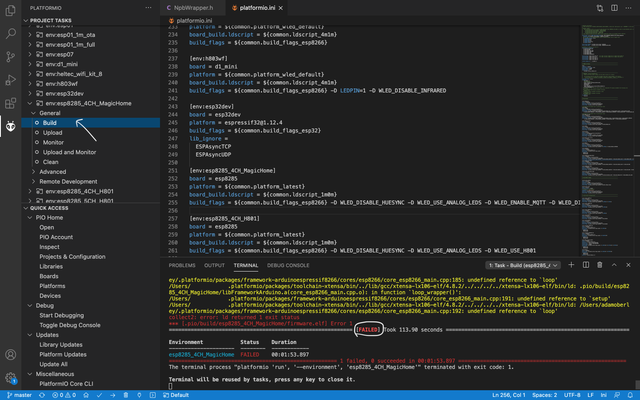Click master branch in status bar
Image resolution: width=640 pixels, height=400 pixels.
tap(19, 395)
